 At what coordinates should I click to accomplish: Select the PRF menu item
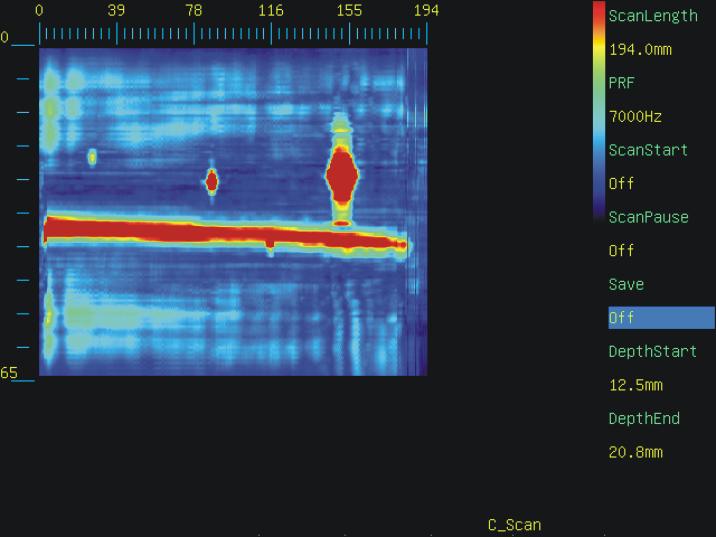pyautogui.click(x=621, y=83)
